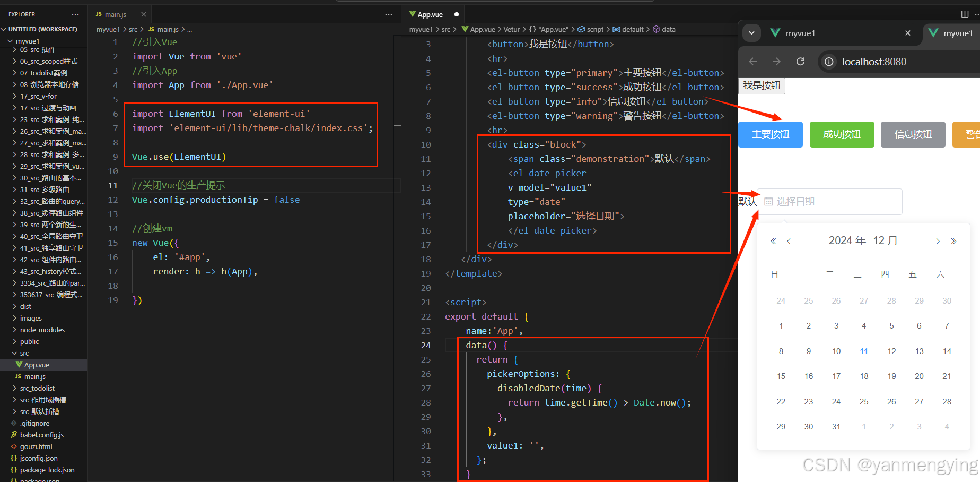980x482 pixels.
Task: Close the myvue1 browser tab
Action: [x=908, y=33]
